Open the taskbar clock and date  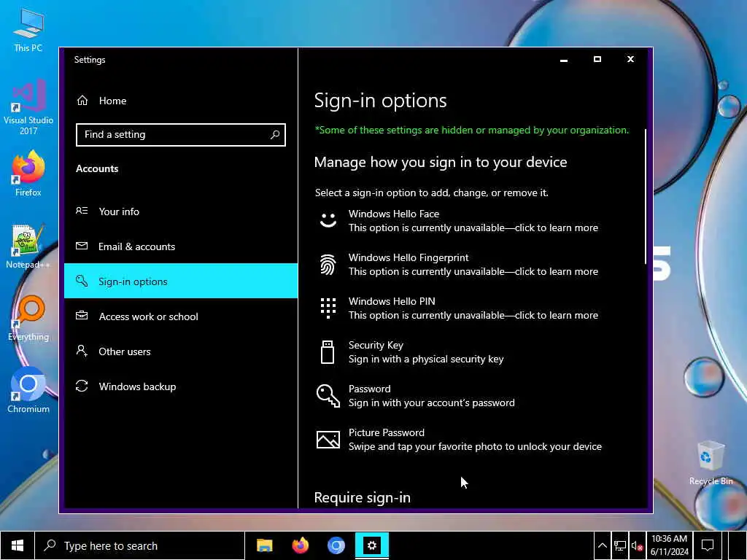pos(670,545)
